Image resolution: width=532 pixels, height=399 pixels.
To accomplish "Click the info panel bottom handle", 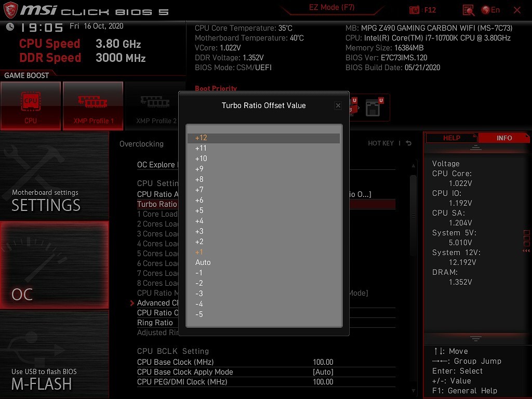I will (x=475, y=339).
